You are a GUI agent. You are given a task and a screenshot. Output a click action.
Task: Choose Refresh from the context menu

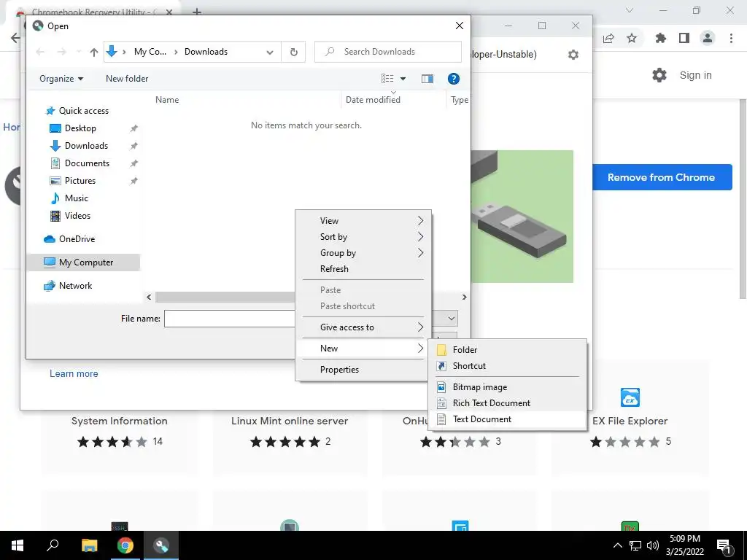(x=363, y=269)
